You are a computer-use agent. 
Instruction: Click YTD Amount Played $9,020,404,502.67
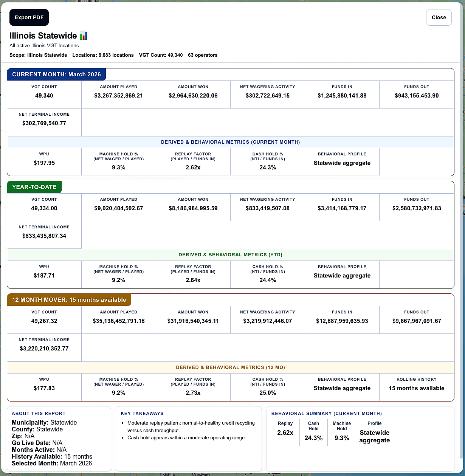(119, 208)
